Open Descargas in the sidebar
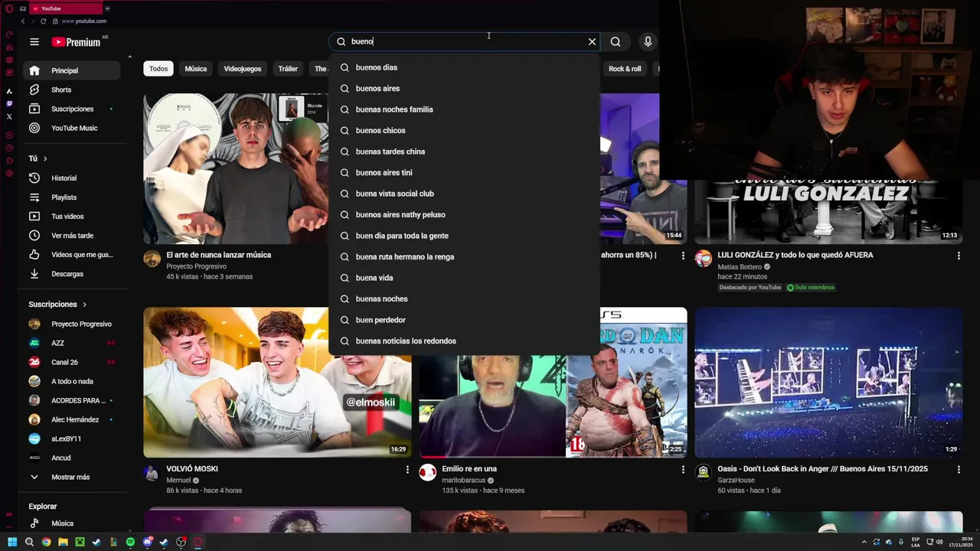This screenshot has height=551, width=980. click(72, 274)
